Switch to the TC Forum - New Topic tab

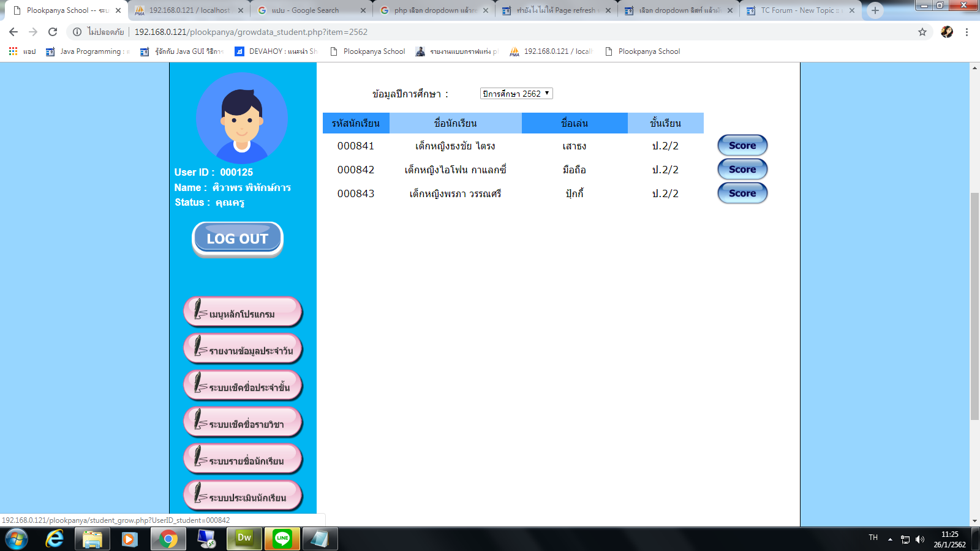pos(801,10)
